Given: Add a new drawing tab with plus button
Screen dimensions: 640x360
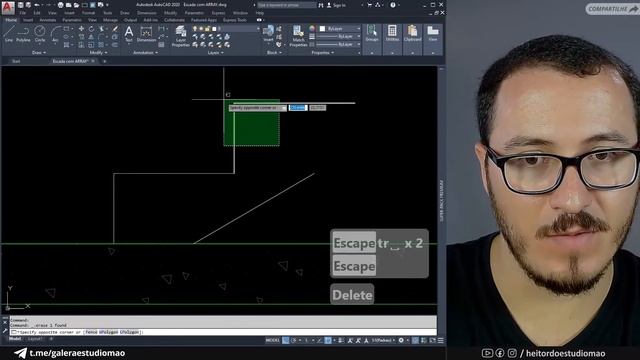Looking at the screenshot, I should tap(104, 61).
